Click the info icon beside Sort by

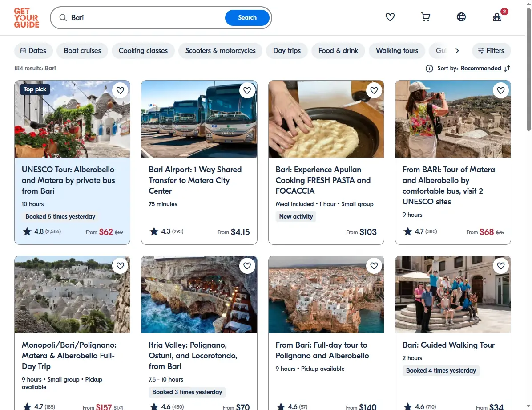(x=429, y=69)
